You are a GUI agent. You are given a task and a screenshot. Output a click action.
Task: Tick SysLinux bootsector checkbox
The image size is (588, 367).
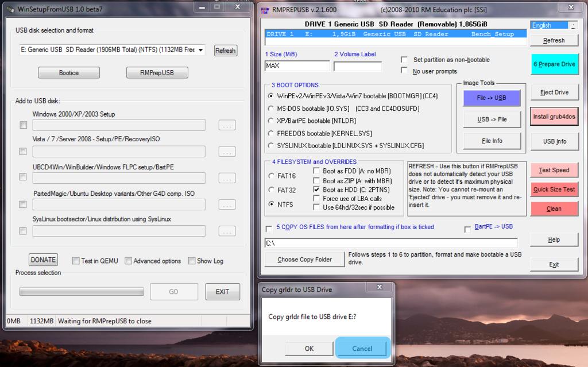tap(23, 231)
